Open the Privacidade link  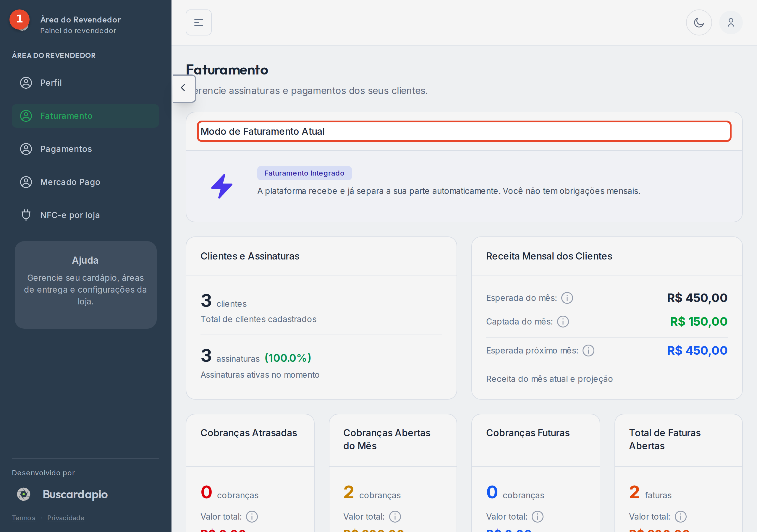66,518
